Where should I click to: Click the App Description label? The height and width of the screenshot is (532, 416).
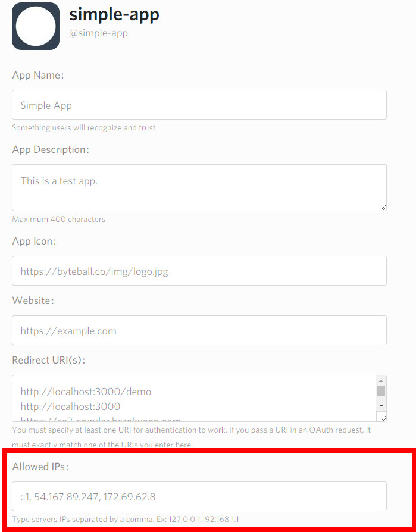51,149
